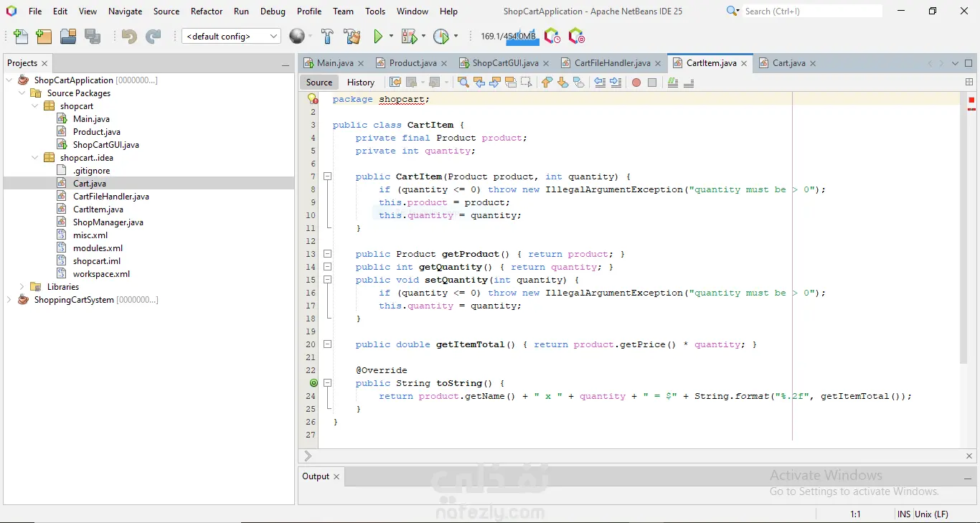Toggle the rectangular selection icon
980x523 pixels.
click(526, 83)
